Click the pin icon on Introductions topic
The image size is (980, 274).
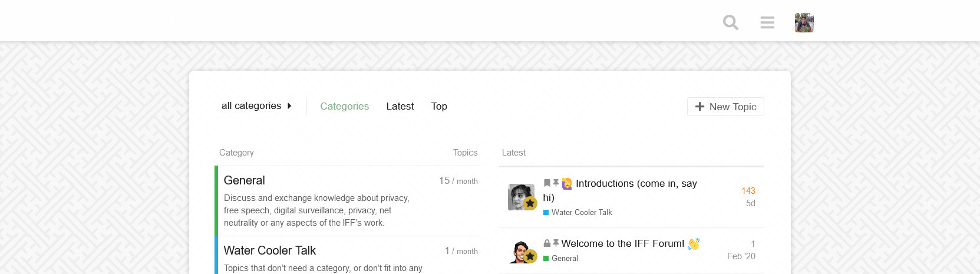(x=556, y=183)
